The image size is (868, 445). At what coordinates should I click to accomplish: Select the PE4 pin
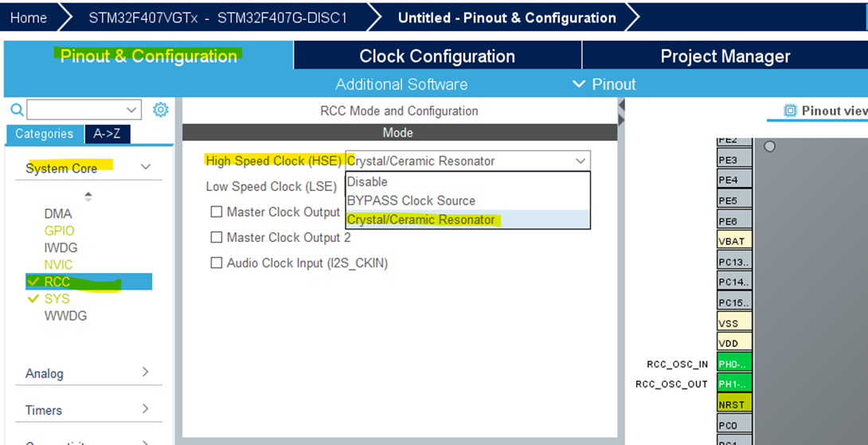(x=734, y=179)
